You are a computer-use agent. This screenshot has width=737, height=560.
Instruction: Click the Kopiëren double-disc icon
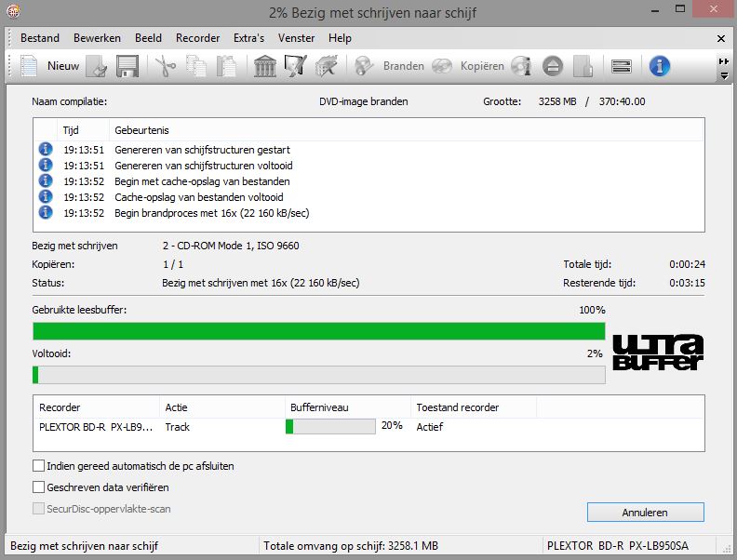pyautogui.click(x=442, y=66)
